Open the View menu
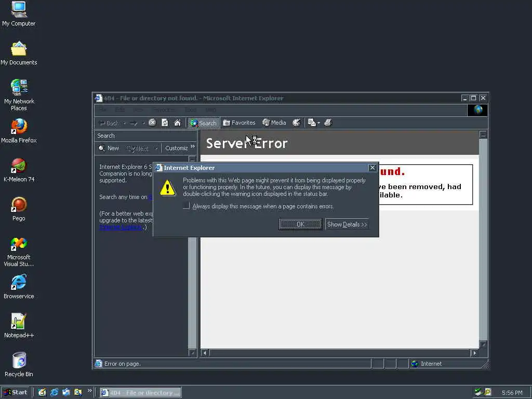 [138, 110]
